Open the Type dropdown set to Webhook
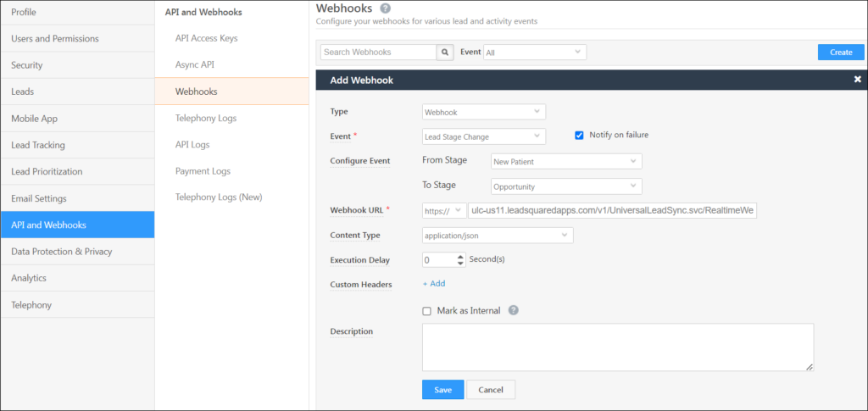The width and height of the screenshot is (868, 411). (x=483, y=112)
